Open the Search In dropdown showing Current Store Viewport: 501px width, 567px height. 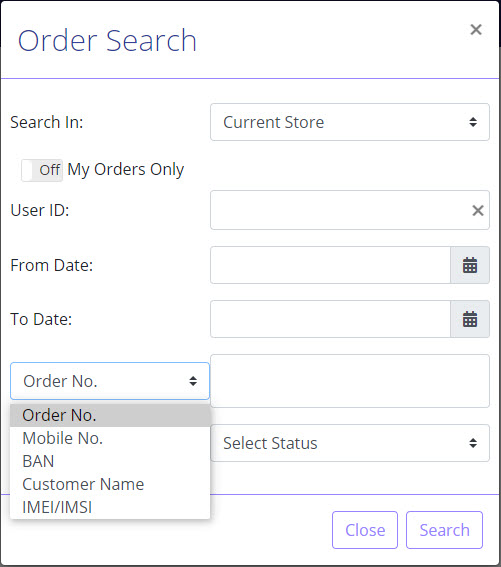pyautogui.click(x=350, y=122)
